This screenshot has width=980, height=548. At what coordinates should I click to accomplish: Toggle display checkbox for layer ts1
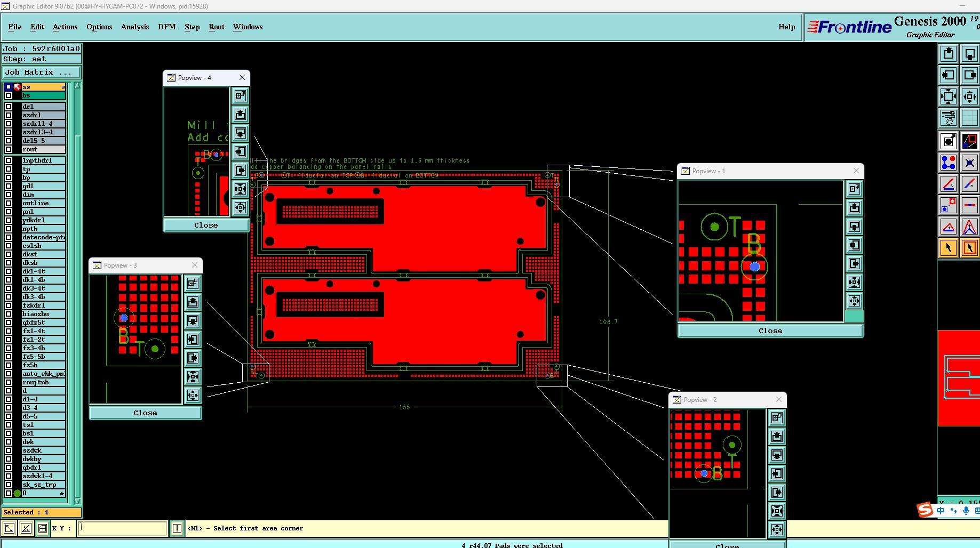click(9, 425)
